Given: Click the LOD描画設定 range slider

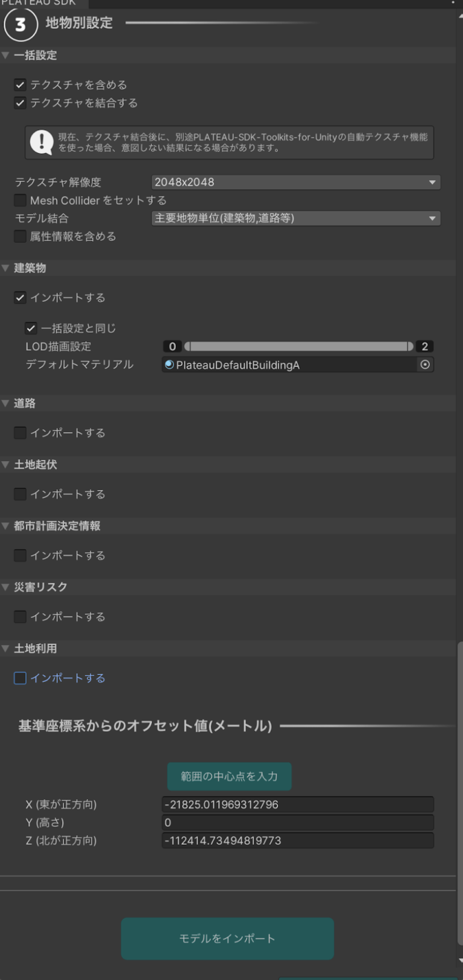Looking at the screenshot, I should [x=298, y=347].
